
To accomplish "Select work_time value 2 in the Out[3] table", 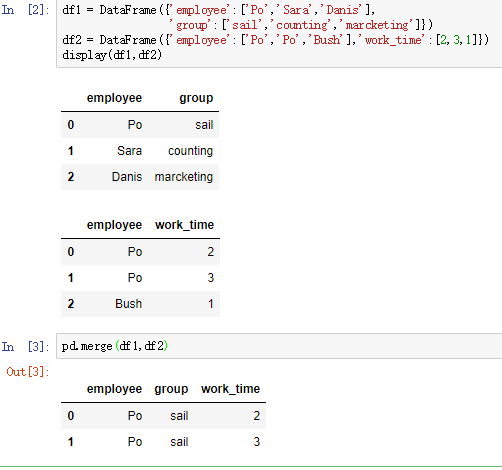I will pos(256,416).
